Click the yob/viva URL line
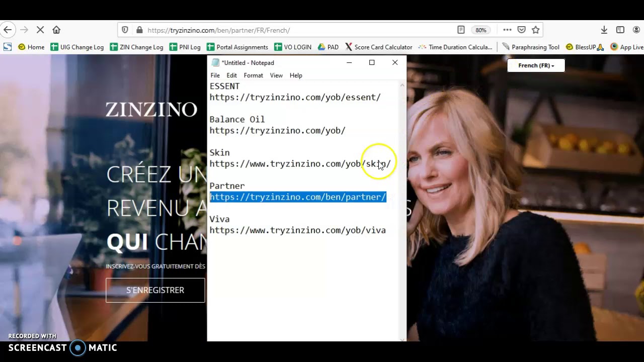Screen dimensions: 644x362 point(298,230)
